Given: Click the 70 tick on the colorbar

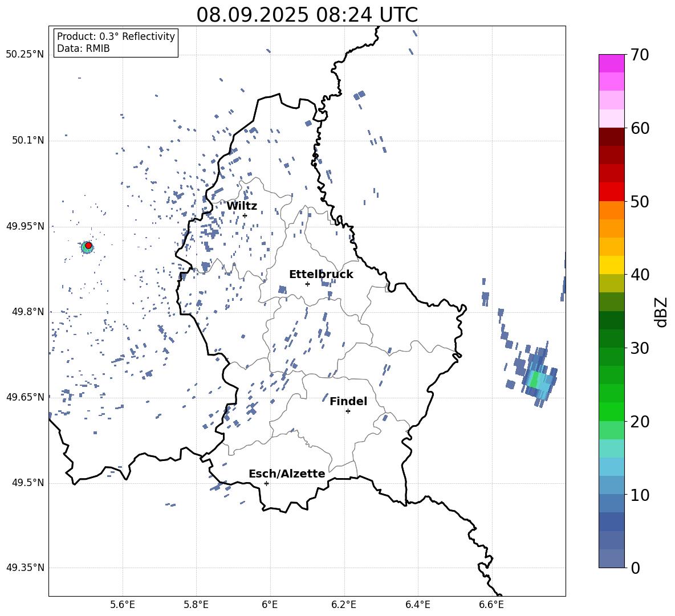Looking at the screenshot, I should pos(640,55).
